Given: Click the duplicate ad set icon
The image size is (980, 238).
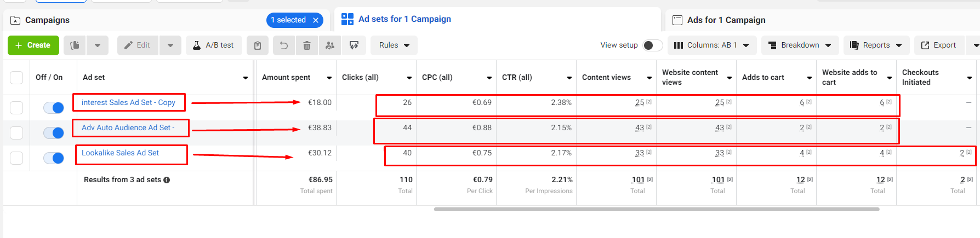Looking at the screenshot, I should 75,45.
